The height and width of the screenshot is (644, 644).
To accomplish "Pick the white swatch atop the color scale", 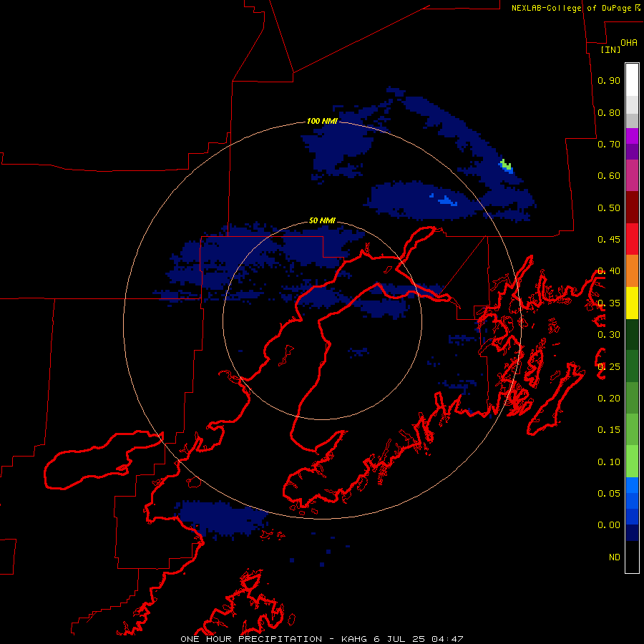I will (x=632, y=79).
